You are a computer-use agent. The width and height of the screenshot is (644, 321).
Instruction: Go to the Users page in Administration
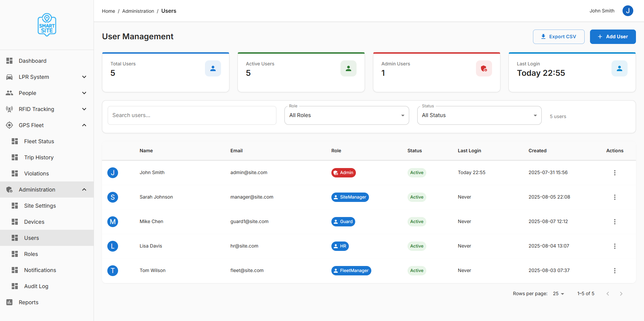pyautogui.click(x=32, y=238)
